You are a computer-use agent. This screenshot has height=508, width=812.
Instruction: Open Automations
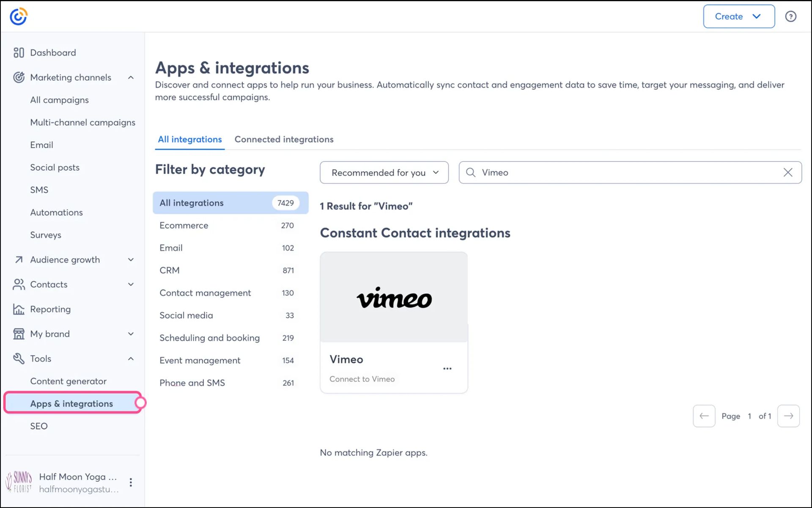pyautogui.click(x=56, y=213)
